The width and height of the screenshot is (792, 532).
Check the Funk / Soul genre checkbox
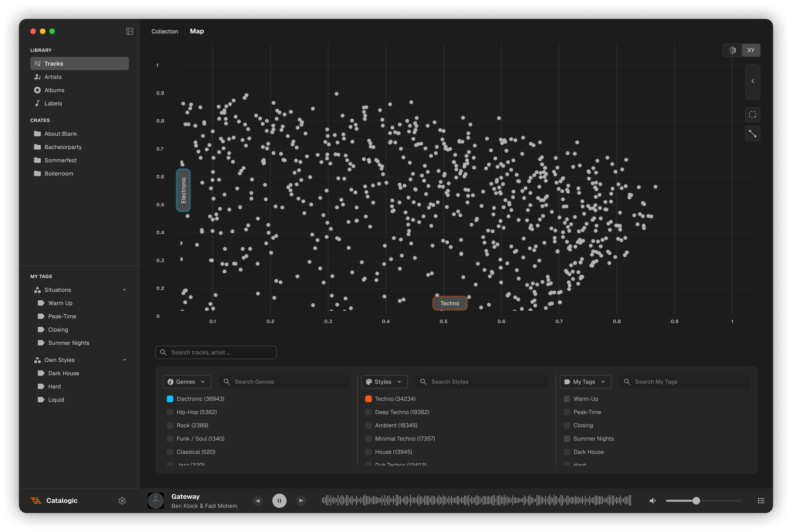tap(170, 439)
